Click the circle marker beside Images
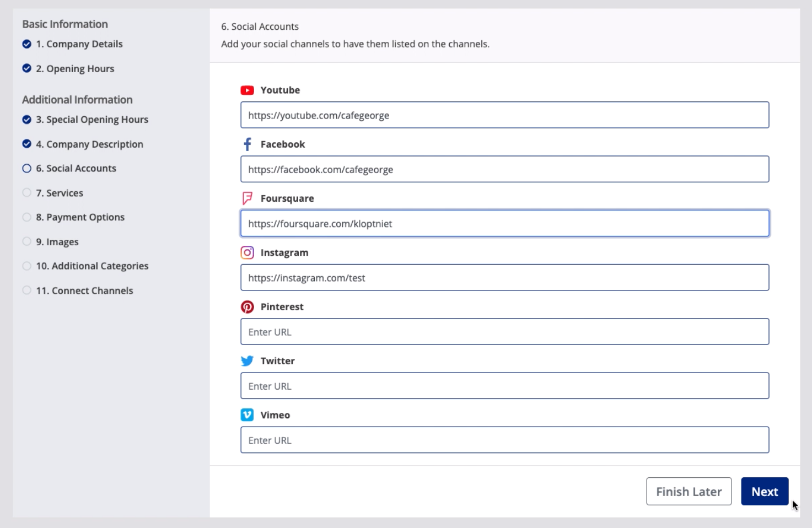Screen dimensions: 812x528 [x=26, y=241]
